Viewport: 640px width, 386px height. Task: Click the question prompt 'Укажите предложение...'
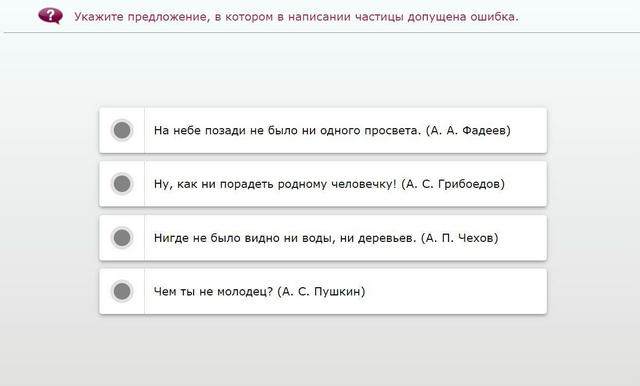(296, 17)
